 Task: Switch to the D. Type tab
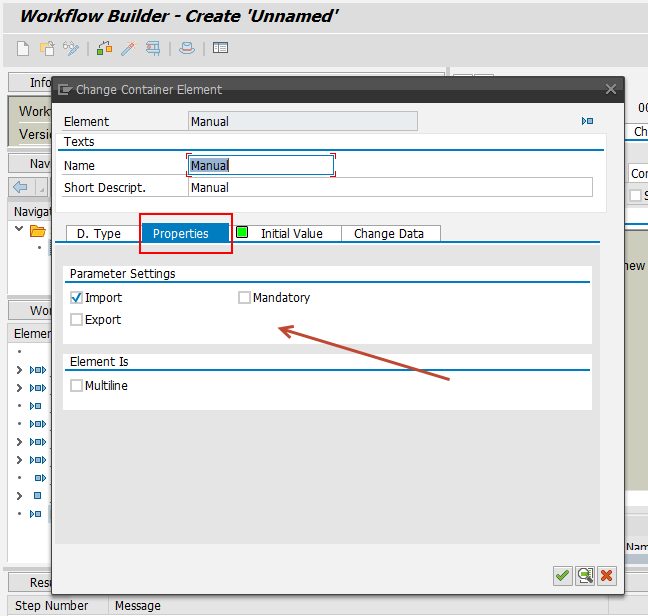pos(99,234)
